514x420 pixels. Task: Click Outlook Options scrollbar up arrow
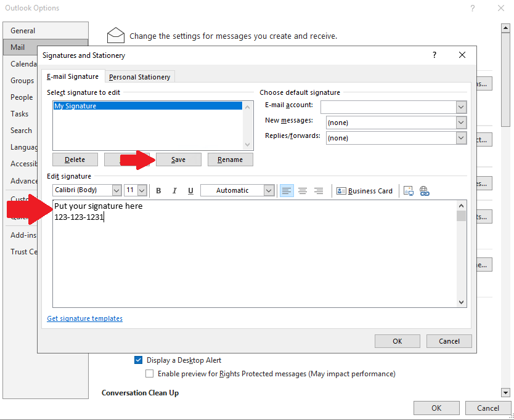coord(505,28)
